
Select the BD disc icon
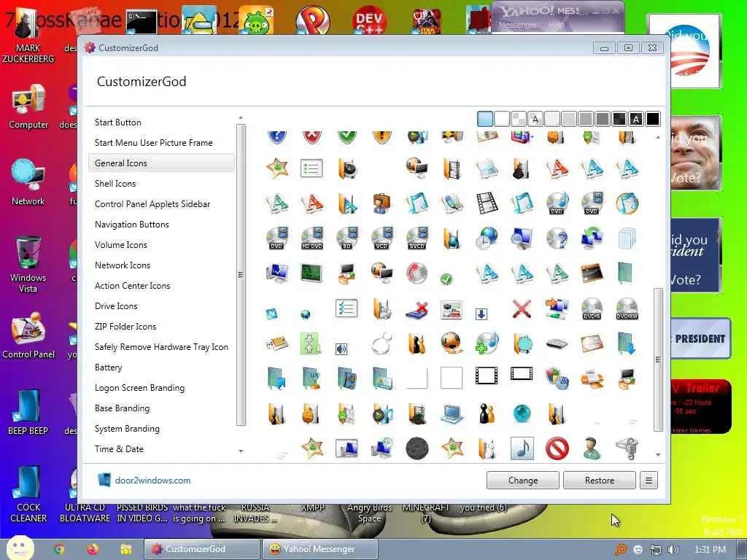[x=347, y=238]
